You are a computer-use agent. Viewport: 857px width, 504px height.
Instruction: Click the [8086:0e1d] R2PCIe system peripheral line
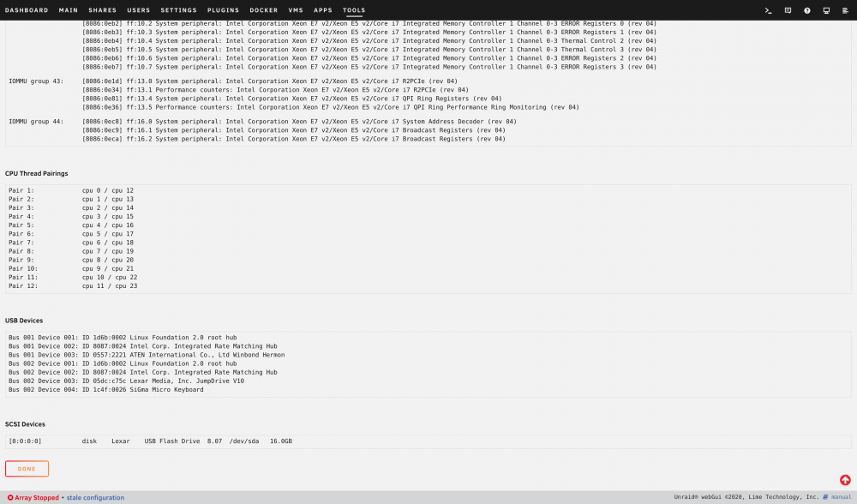point(270,81)
